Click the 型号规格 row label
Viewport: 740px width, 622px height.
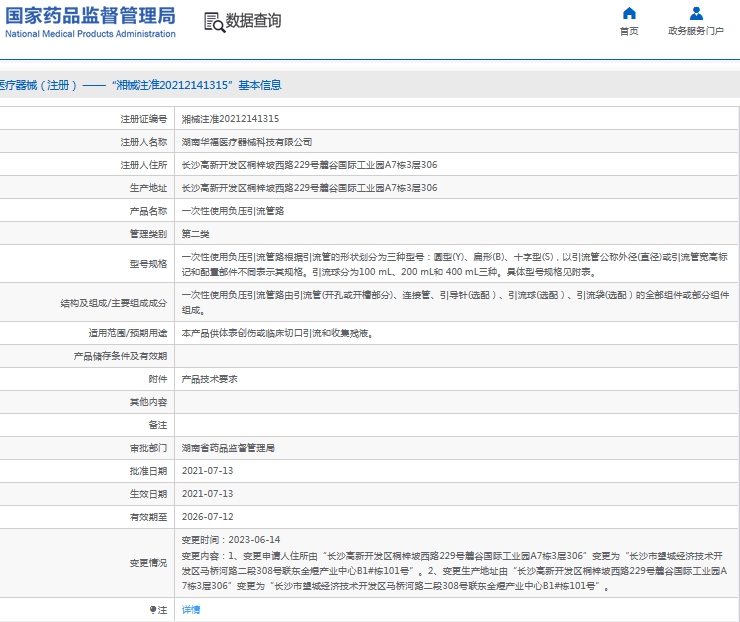coord(148,264)
